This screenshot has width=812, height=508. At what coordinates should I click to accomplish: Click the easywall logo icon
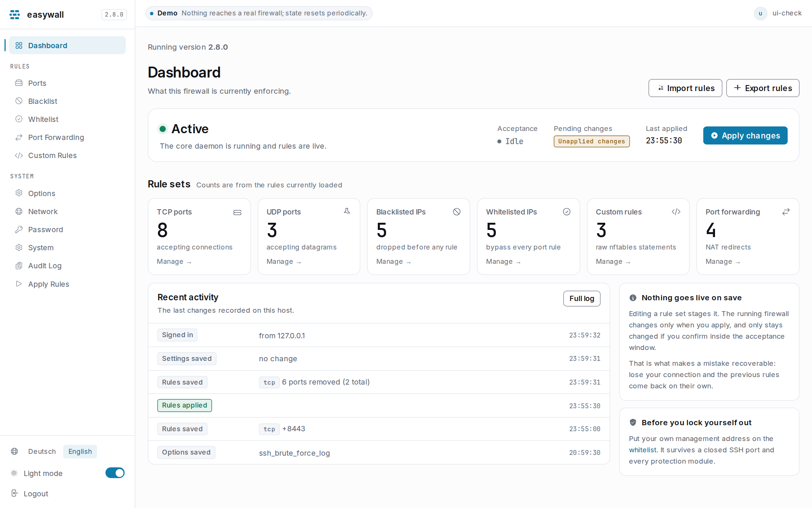click(x=15, y=15)
